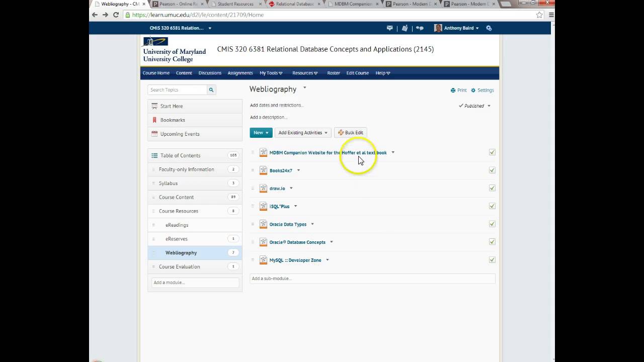Viewport: 644px width, 362px height.
Task: Open the update alerts icon in the navbar
Action: click(405, 28)
